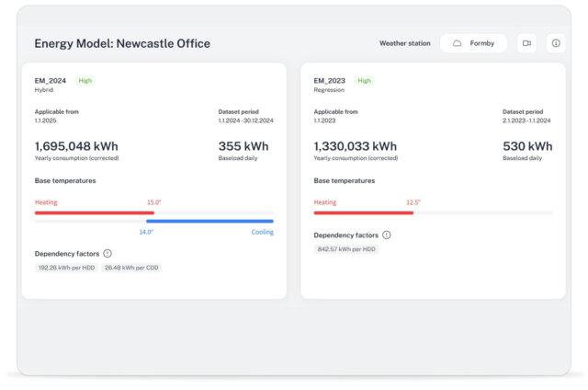Open the EM_2024 model title

coord(50,81)
